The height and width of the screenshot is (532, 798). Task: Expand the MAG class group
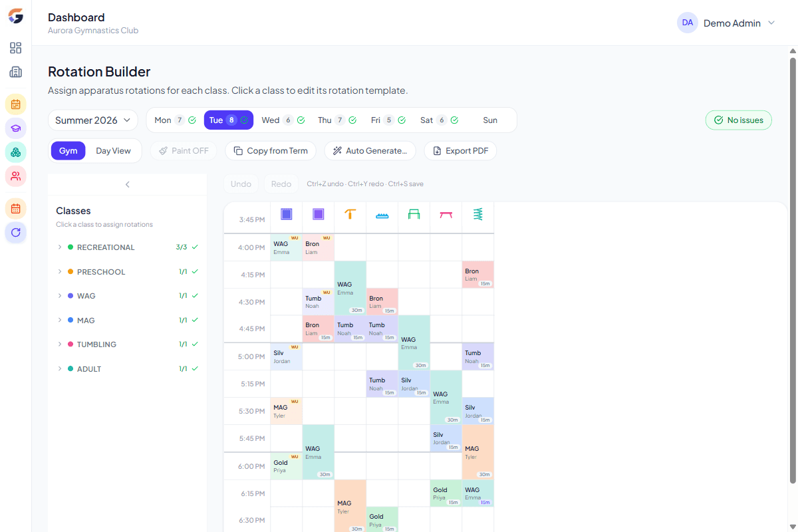[128, 321]
